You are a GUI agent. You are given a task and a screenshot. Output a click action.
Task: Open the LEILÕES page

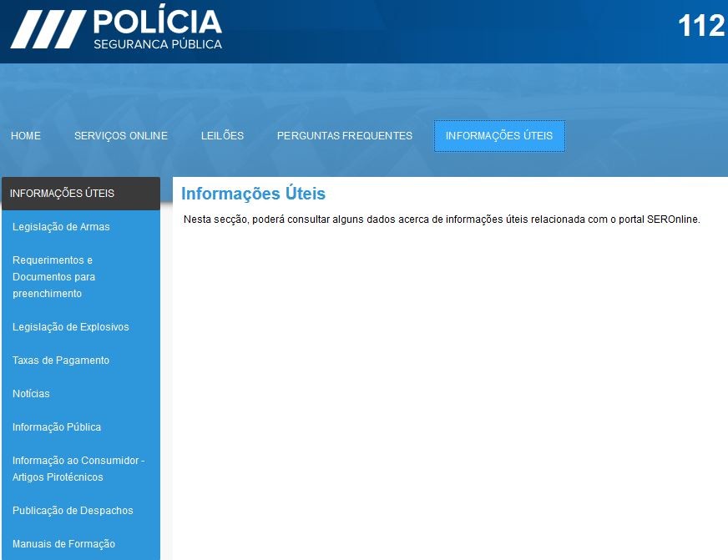222,136
